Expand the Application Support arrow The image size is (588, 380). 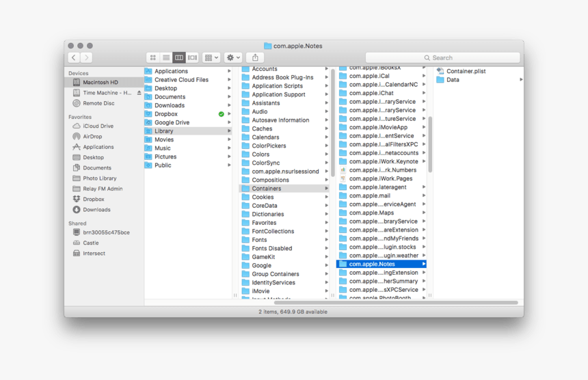point(327,94)
